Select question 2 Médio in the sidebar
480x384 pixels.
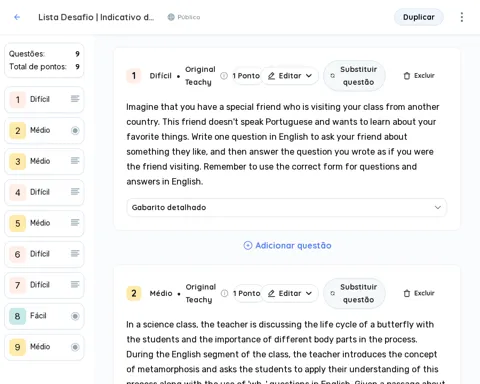click(x=44, y=130)
